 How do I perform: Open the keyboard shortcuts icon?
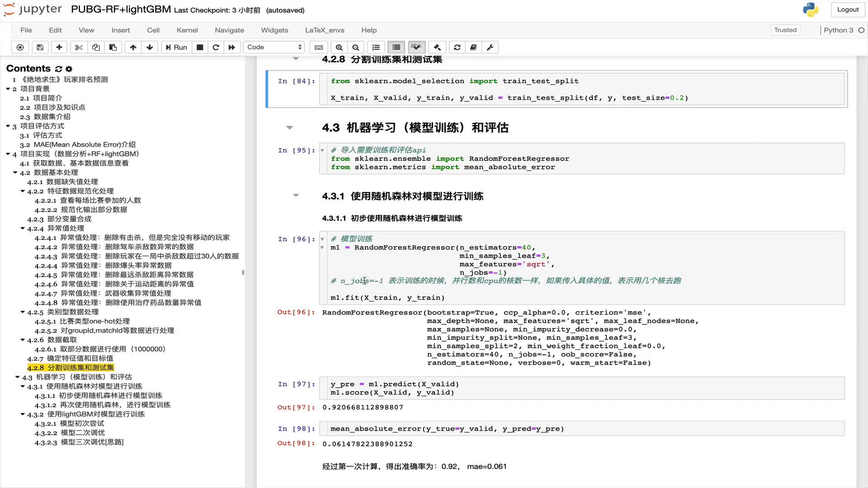(319, 47)
